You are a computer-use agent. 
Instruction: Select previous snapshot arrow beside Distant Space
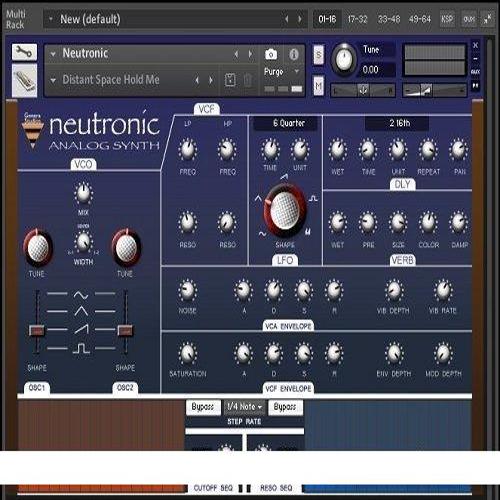(x=197, y=80)
